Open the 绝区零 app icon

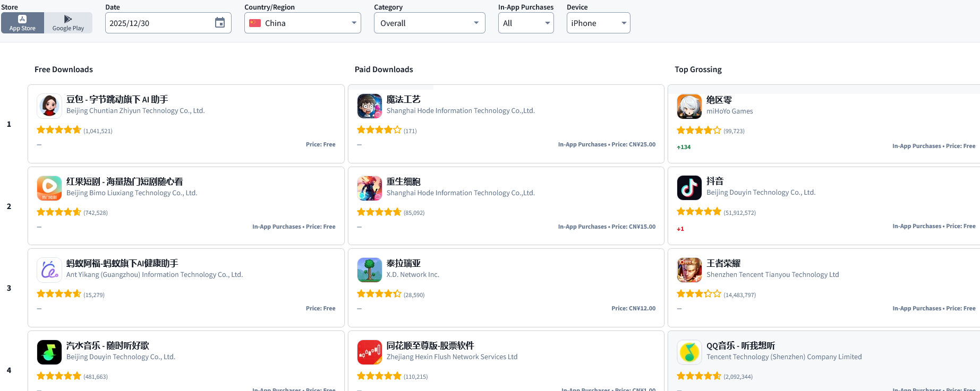689,106
